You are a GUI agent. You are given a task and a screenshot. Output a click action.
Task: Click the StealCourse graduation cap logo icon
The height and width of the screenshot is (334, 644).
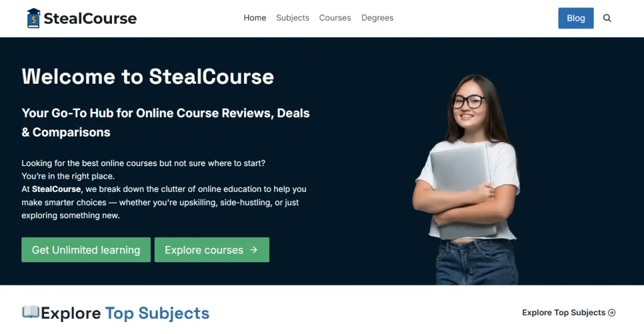[34, 18]
